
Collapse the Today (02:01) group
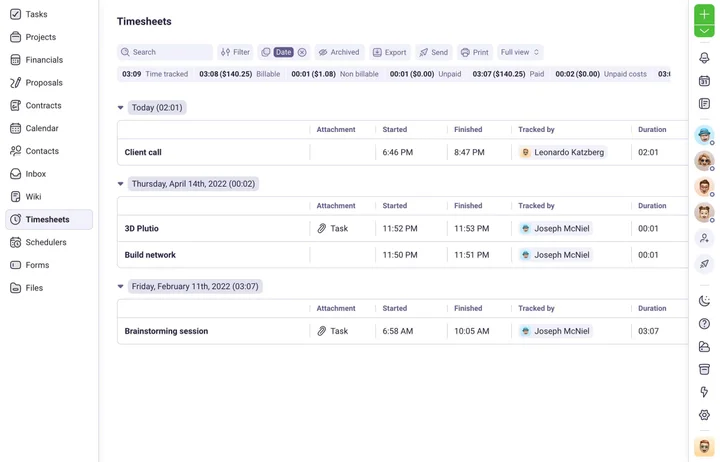click(121, 108)
